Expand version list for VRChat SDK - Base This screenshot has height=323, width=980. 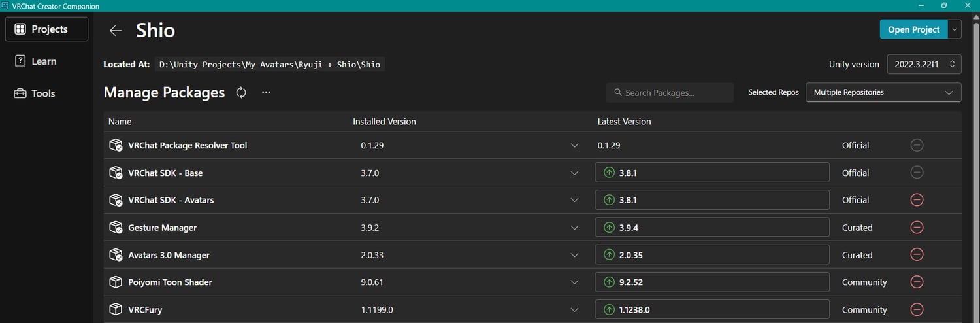coord(574,173)
